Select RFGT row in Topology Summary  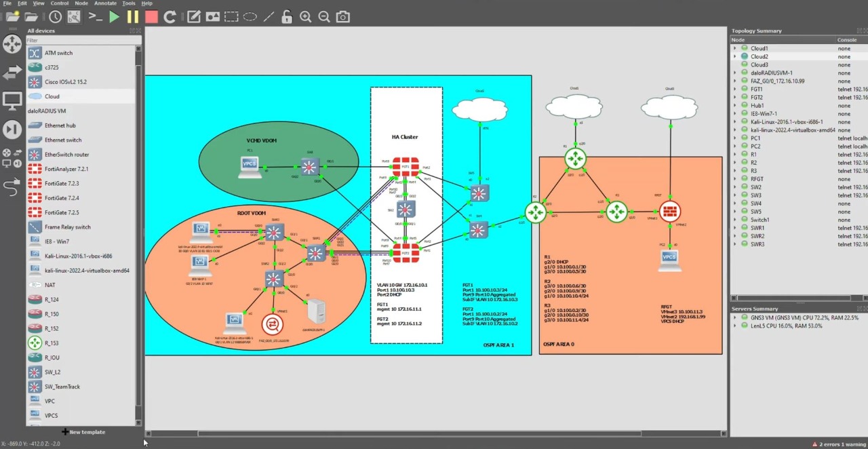pyautogui.click(x=799, y=179)
